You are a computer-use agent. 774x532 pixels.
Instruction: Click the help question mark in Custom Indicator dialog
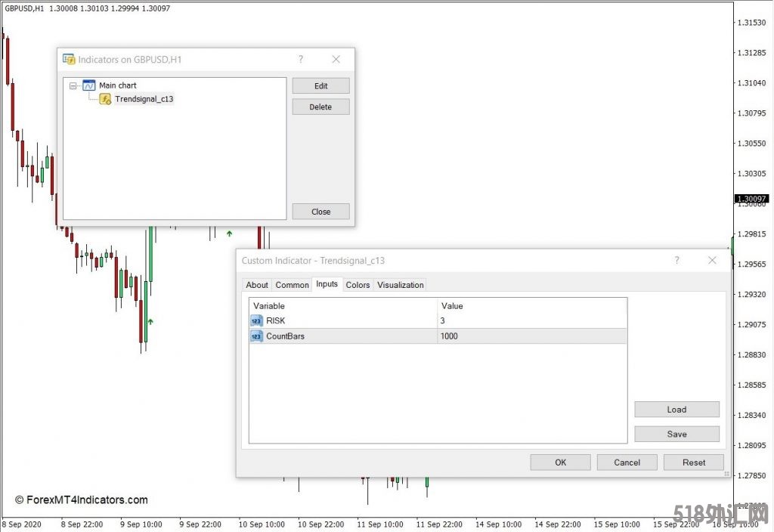(677, 260)
